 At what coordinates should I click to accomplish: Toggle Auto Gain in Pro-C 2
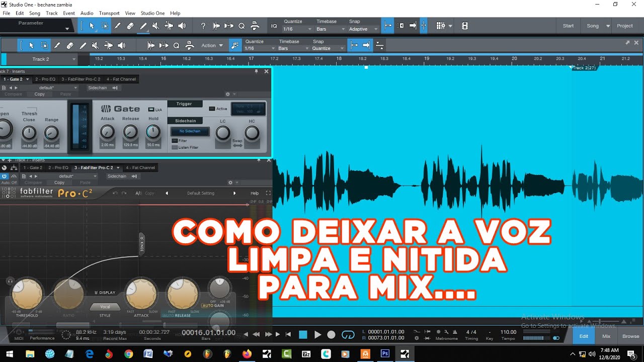(x=212, y=305)
